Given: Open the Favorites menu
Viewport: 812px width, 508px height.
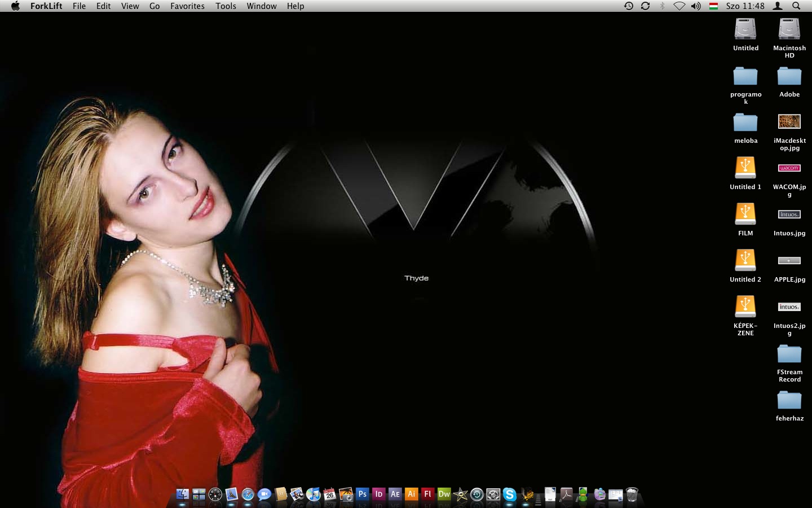Looking at the screenshot, I should [x=187, y=6].
